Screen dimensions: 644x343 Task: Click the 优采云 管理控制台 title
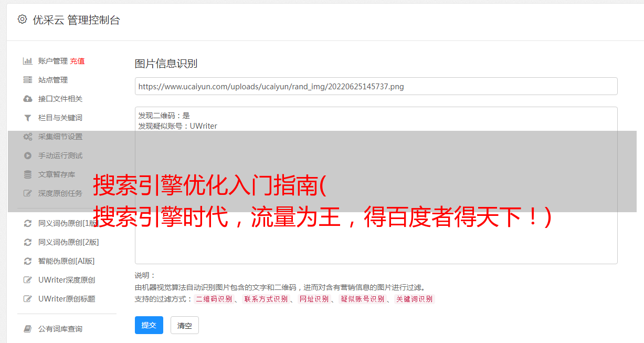click(x=76, y=20)
